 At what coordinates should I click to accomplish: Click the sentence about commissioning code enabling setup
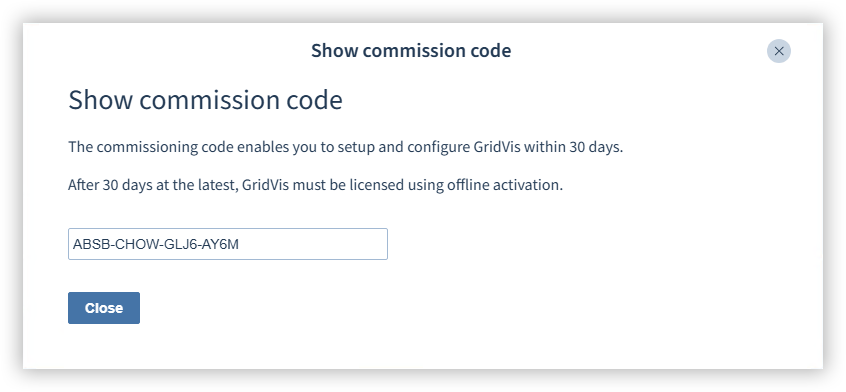point(345,147)
